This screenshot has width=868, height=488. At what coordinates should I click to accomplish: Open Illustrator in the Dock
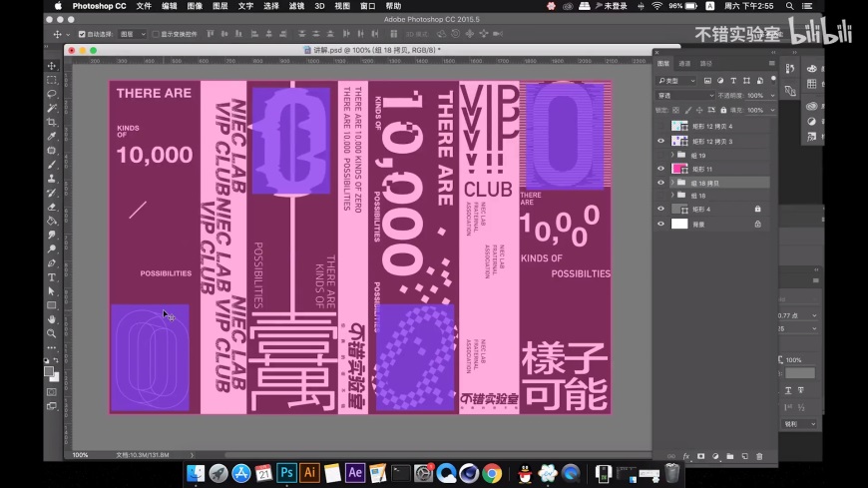click(309, 472)
